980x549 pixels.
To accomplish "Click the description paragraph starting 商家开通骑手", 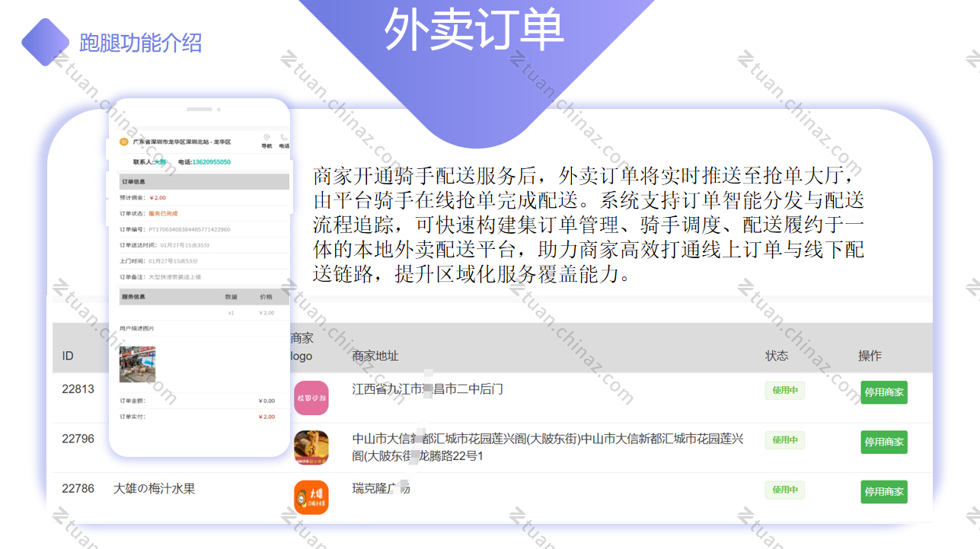I will coord(589,225).
